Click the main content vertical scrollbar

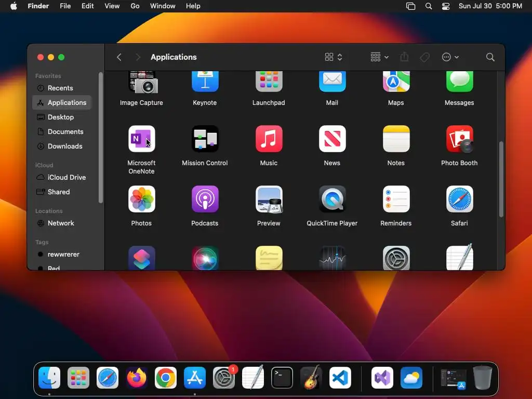tap(501, 179)
